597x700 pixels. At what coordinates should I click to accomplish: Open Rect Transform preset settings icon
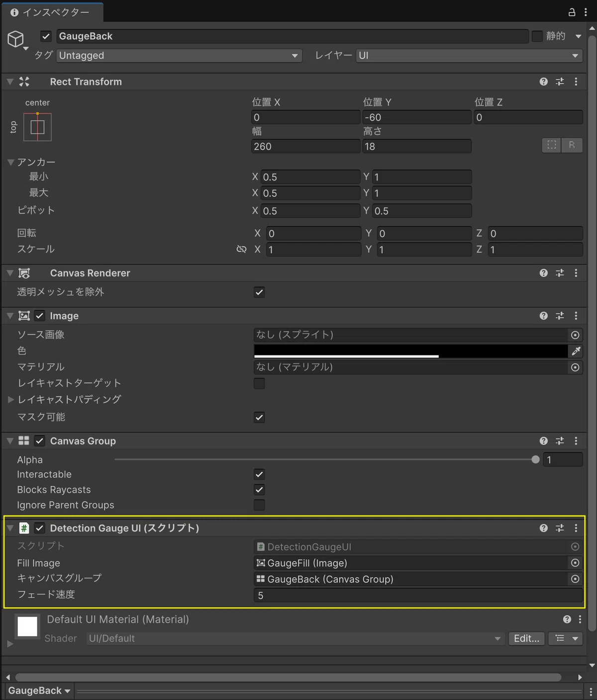click(560, 82)
